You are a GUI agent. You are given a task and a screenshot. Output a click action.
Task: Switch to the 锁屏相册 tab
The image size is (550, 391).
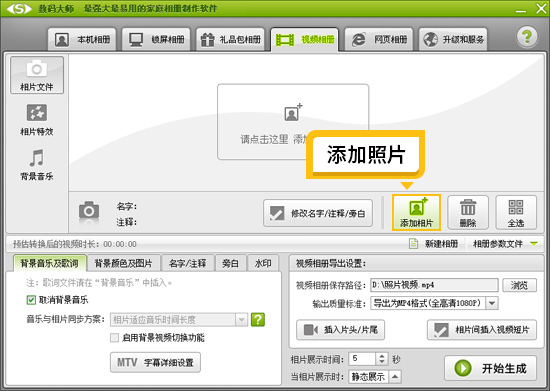coord(156,40)
